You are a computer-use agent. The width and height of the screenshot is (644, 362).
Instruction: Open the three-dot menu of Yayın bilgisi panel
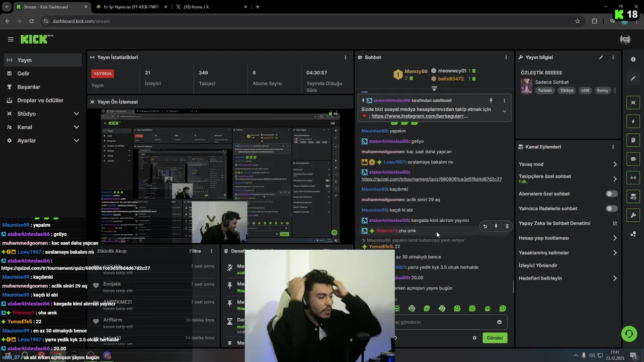coord(613,57)
